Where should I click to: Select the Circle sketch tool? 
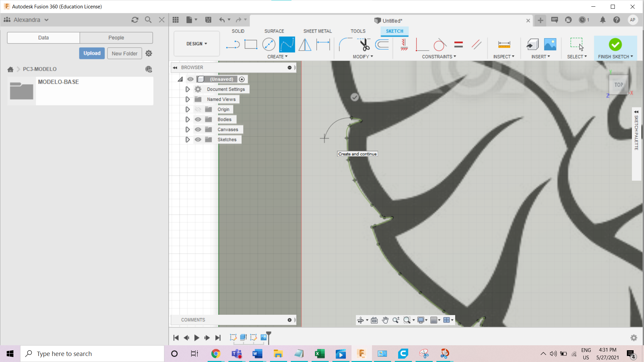[x=269, y=44]
